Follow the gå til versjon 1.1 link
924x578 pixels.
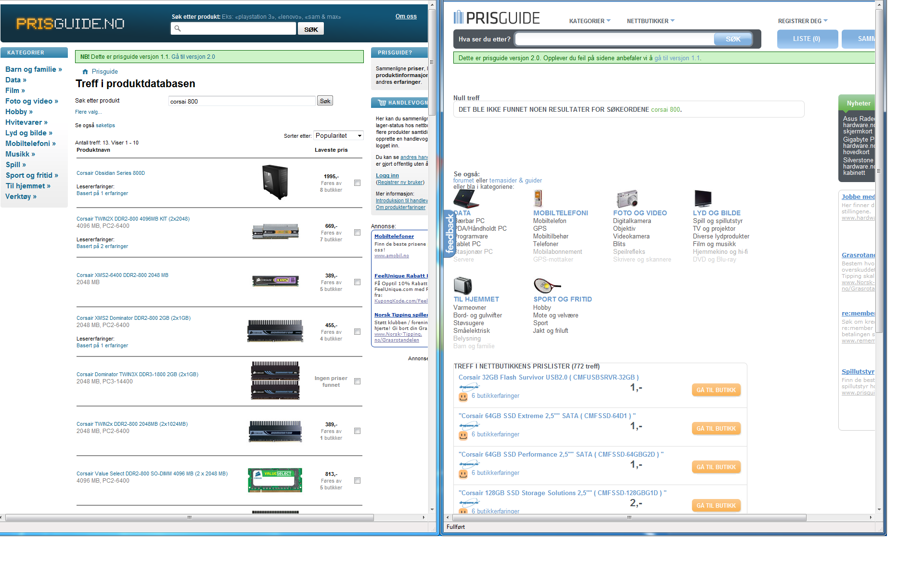tap(677, 58)
